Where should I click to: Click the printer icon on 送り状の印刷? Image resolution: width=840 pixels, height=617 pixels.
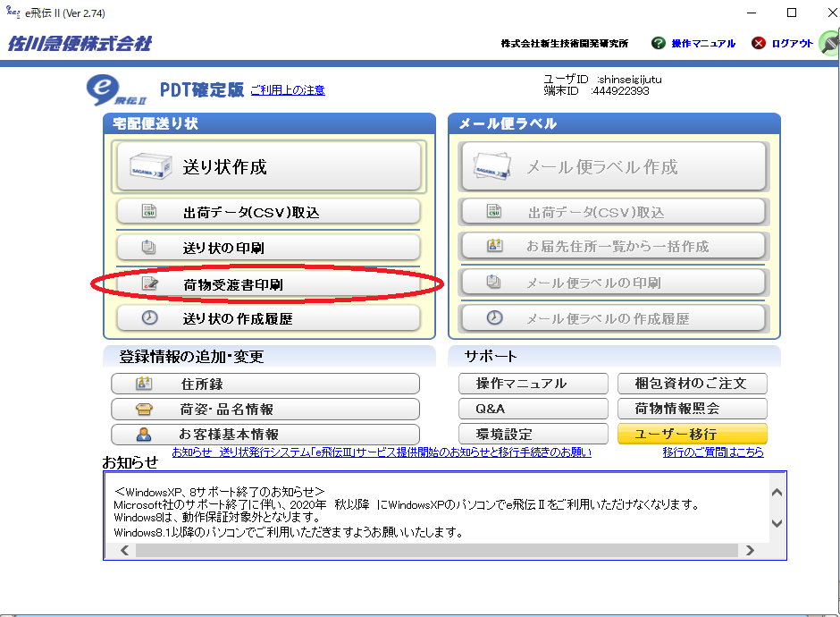click(x=148, y=248)
